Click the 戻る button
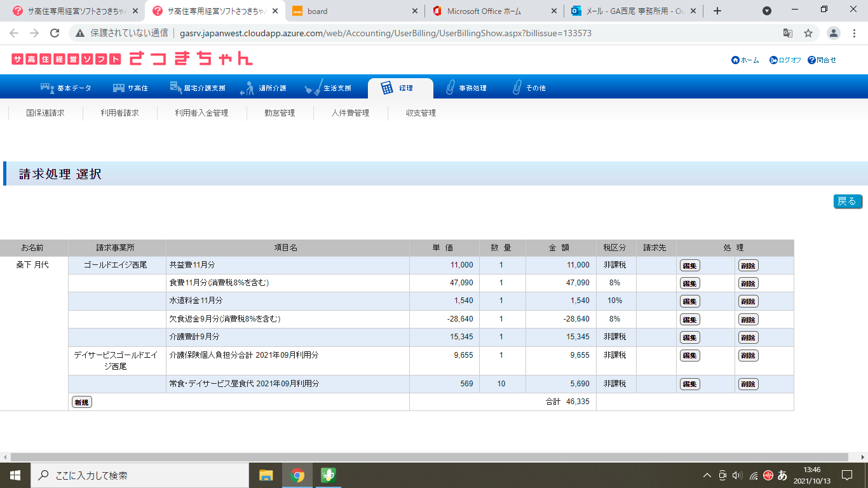The width and height of the screenshot is (868, 488). pos(847,201)
